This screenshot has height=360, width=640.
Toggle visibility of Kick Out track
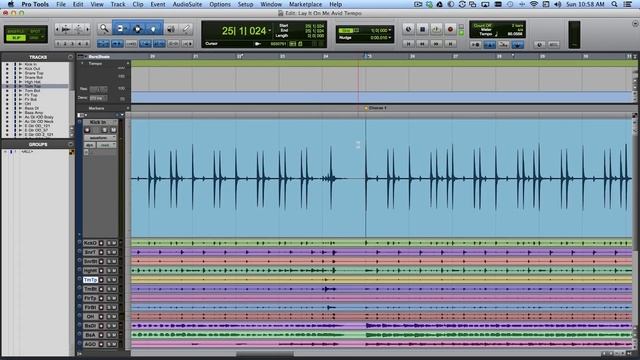(6, 69)
